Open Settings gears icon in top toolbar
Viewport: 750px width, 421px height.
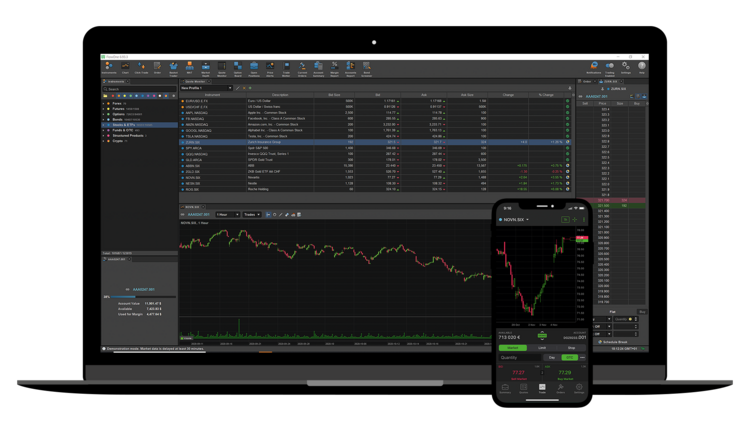626,67
